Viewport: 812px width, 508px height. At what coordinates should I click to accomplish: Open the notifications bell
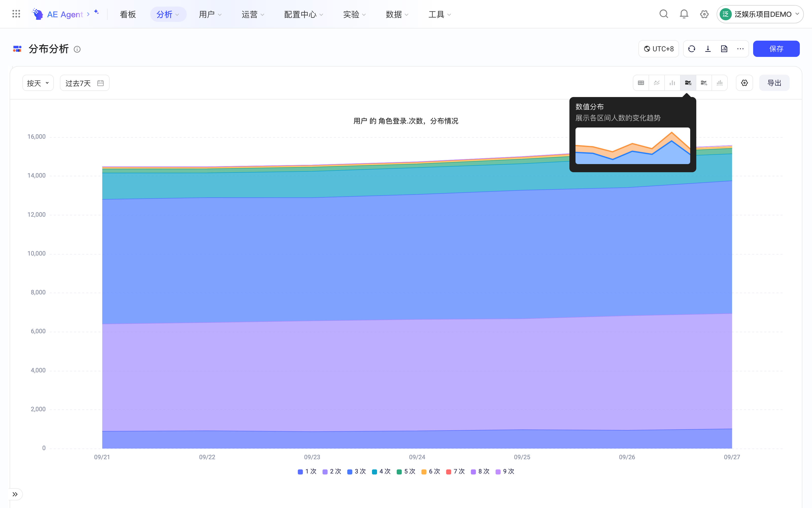click(x=684, y=14)
